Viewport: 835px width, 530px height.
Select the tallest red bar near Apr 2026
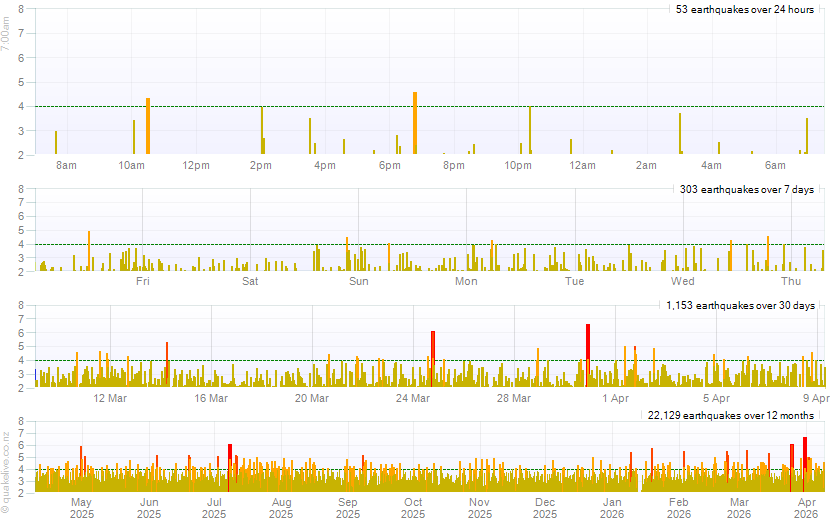click(x=805, y=462)
